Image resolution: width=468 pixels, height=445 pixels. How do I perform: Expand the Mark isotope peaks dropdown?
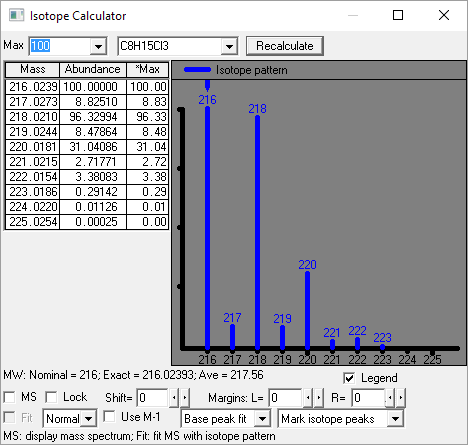[x=395, y=418]
